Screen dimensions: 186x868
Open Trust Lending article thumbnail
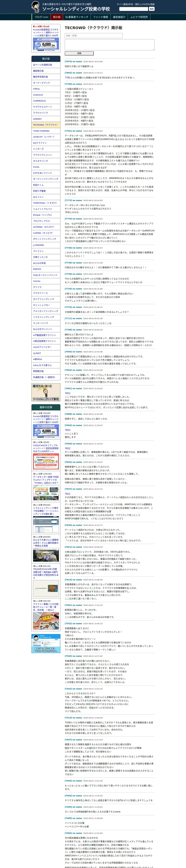pyautogui.click(x=46, y=524)
